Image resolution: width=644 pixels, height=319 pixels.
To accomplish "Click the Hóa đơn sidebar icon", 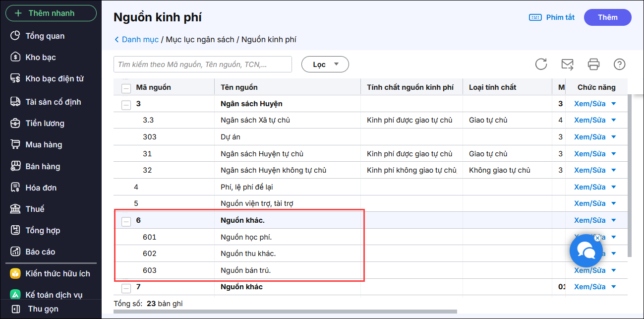I will (16, 188).
